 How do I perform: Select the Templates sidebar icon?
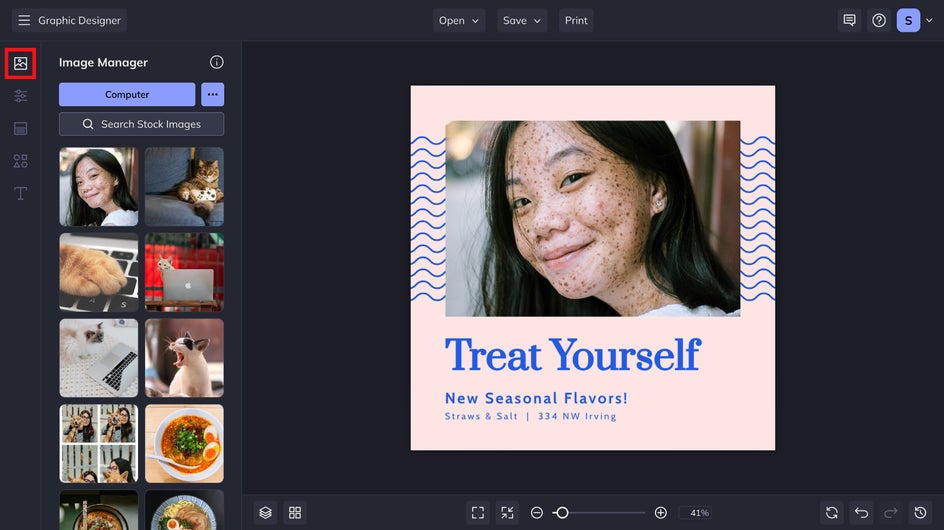point(20,128)
